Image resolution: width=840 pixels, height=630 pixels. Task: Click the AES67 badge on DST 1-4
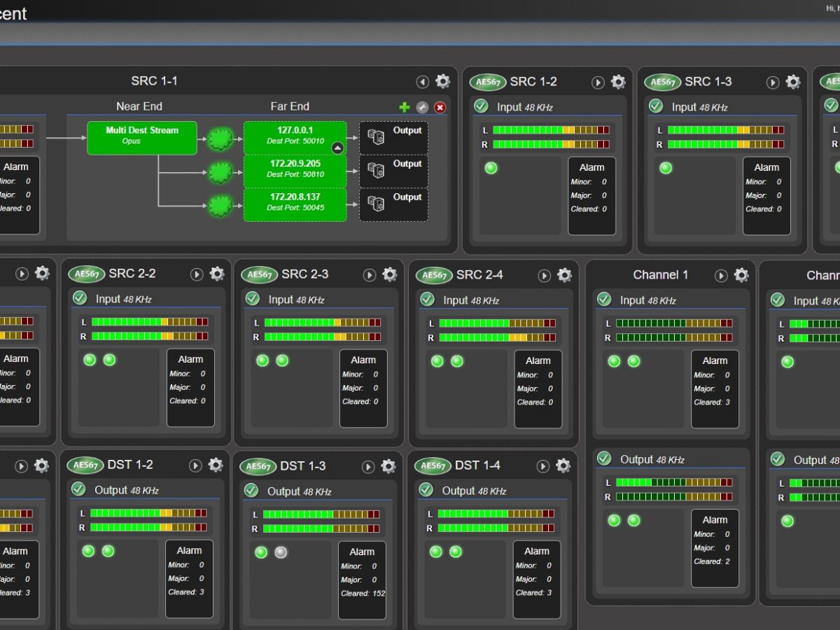pos(433,465)
